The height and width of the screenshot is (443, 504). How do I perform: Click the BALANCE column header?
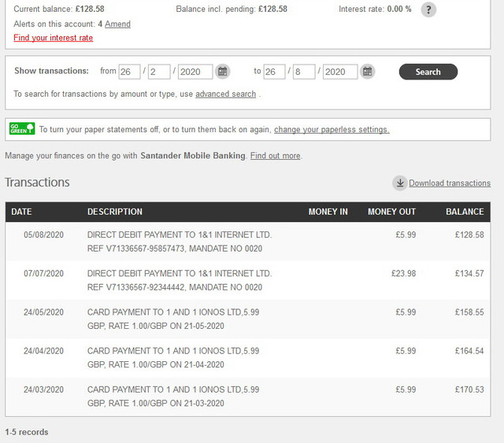pyautogui.click(x=465, y=212)
